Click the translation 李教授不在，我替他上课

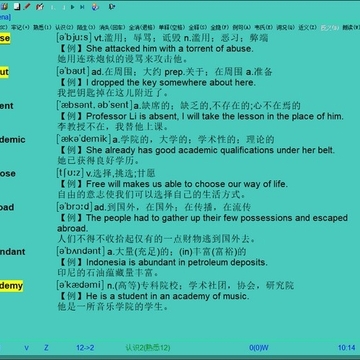click(x=113, y=127)
